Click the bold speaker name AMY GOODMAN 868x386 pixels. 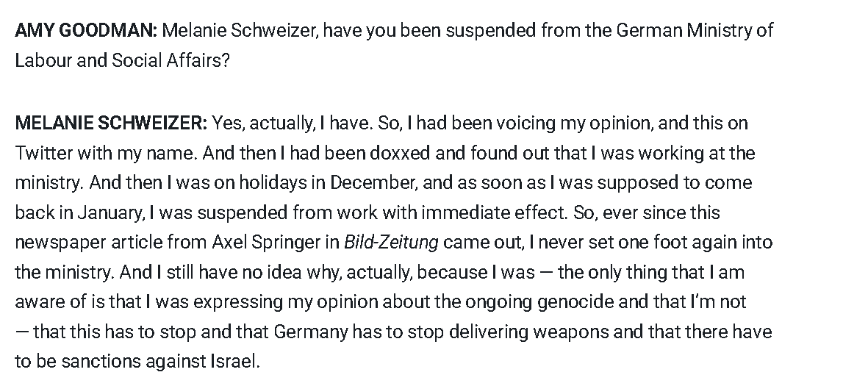click(x=86, y=30)
